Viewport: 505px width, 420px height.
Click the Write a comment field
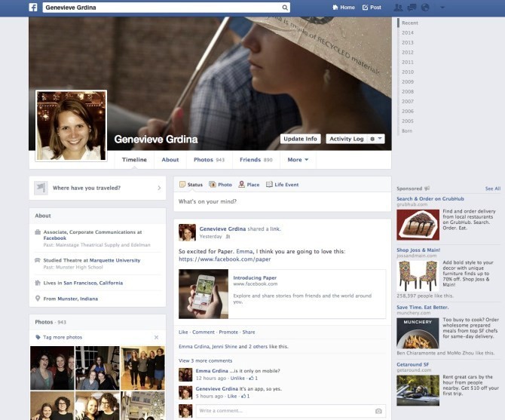coord(291,411)
